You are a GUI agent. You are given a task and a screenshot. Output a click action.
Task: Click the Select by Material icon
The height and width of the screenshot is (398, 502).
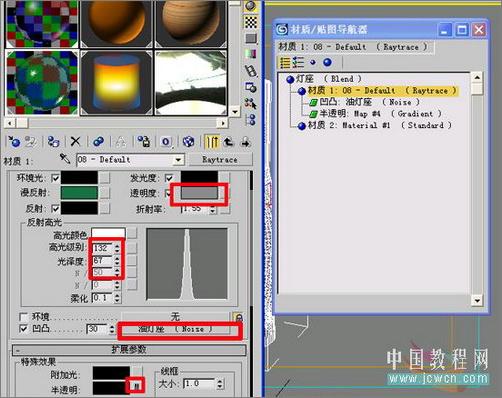[251, 103]
